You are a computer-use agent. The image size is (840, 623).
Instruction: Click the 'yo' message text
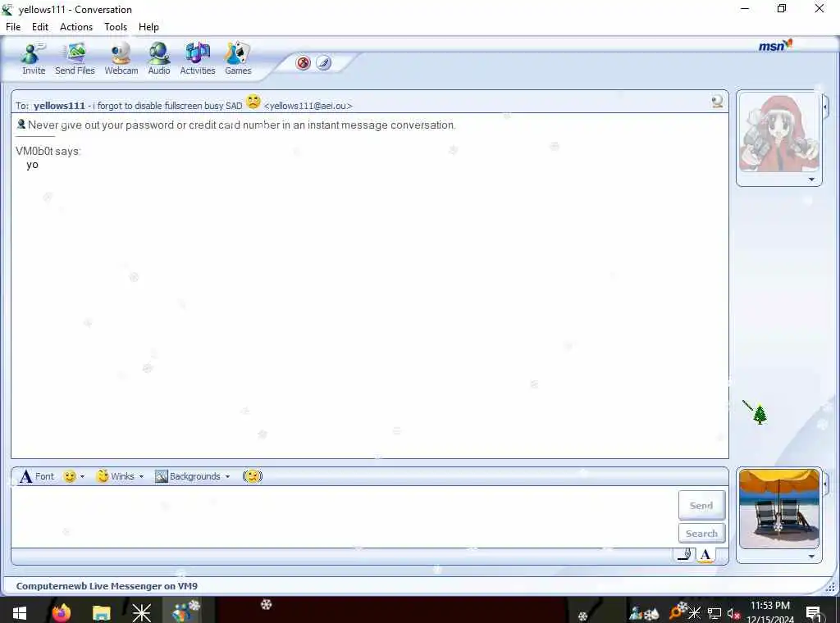tap(32, 165)
